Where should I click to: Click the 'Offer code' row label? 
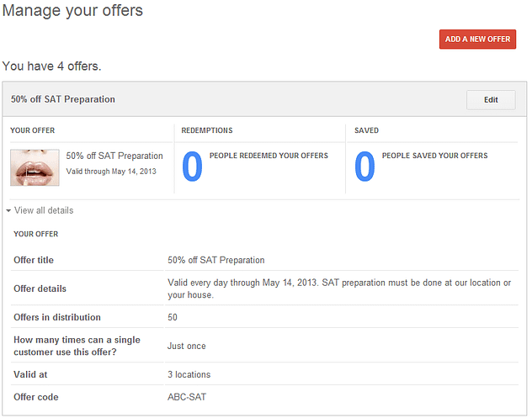36,397
